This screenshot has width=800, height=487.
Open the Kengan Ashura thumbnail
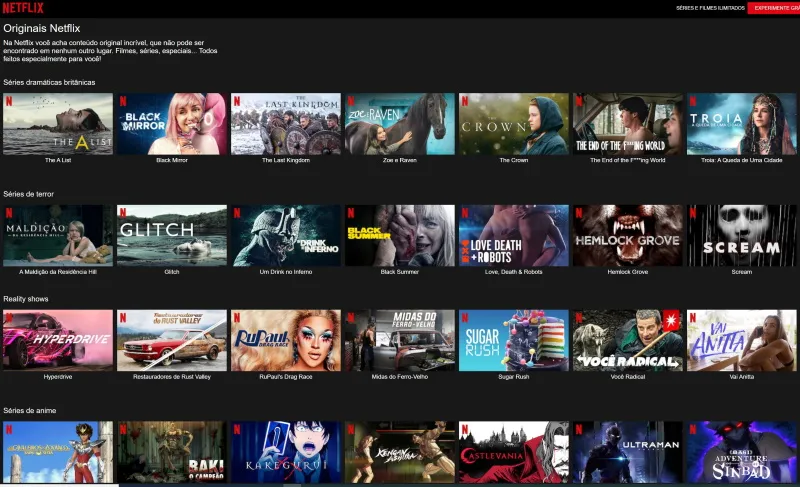tap(399, 452)
